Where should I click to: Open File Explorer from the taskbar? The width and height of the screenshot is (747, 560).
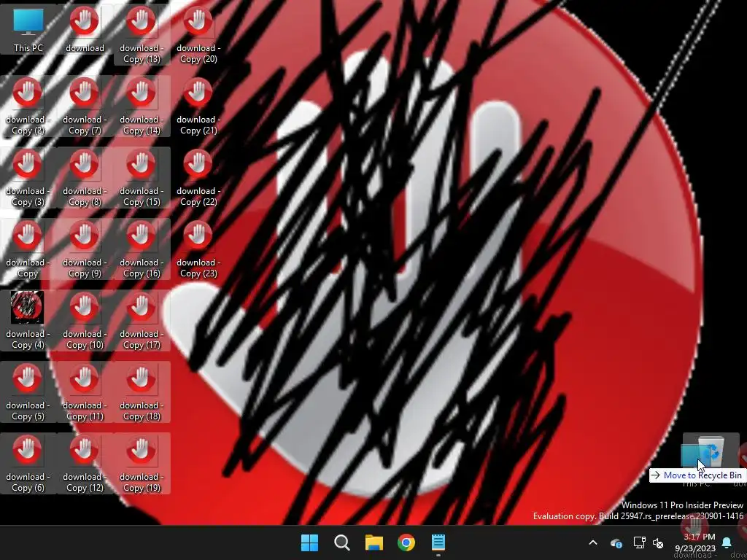(x=374, y=542)
